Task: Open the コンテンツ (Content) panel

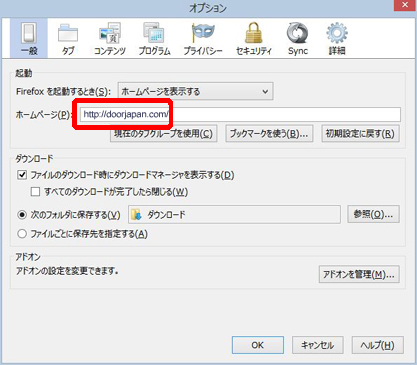Action: (x=110, y=38)
